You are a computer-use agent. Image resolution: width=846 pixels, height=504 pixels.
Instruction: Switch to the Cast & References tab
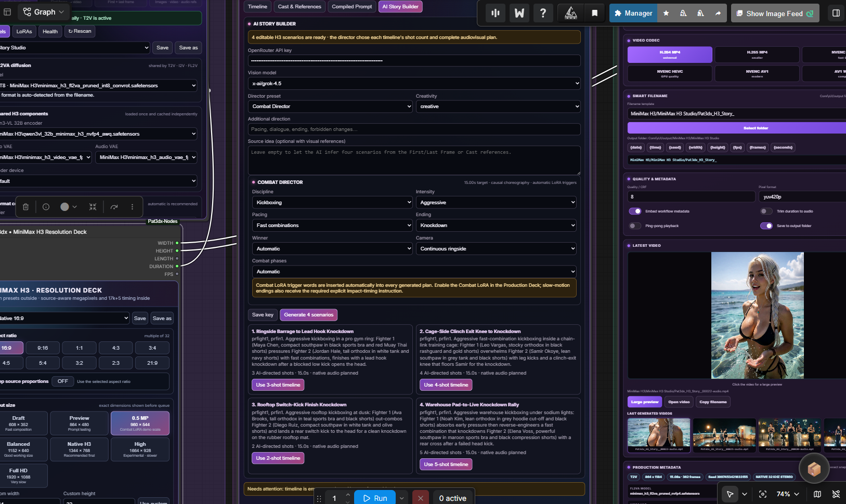click(300, 6)
